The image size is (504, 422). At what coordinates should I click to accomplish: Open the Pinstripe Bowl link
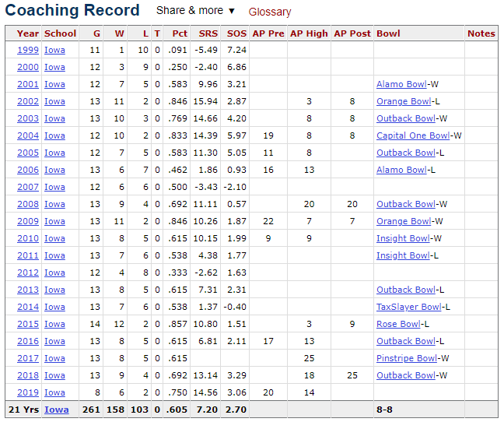407,358
